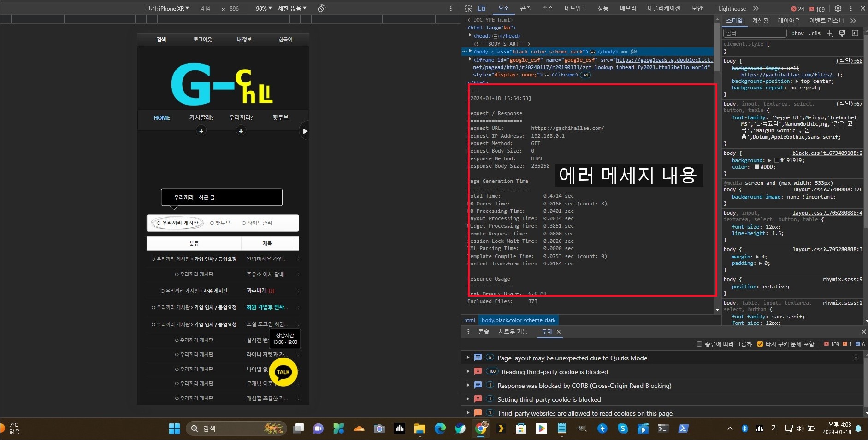Click the 필터 styles filter input
The image size is (868, 440).
755,33
